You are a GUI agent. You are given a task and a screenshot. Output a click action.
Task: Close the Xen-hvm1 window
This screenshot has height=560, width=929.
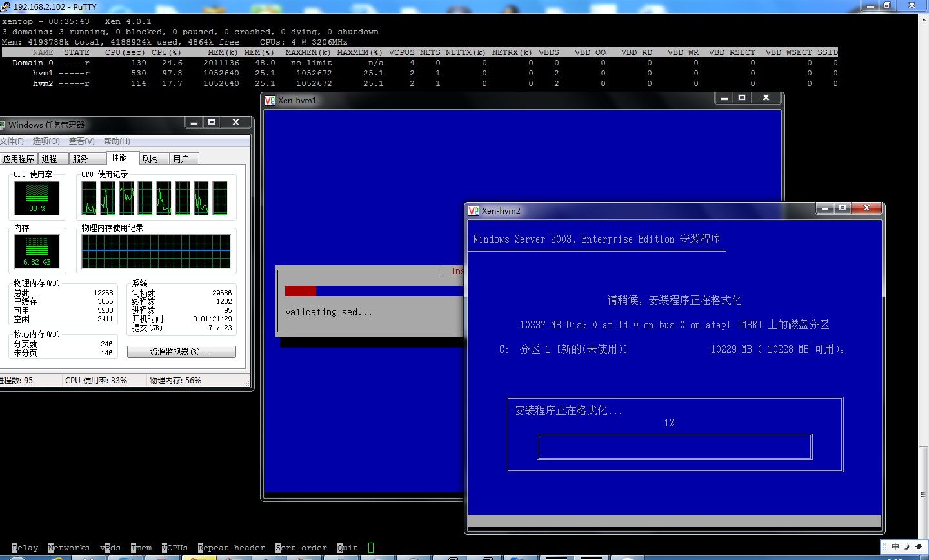tap(766, 97)
